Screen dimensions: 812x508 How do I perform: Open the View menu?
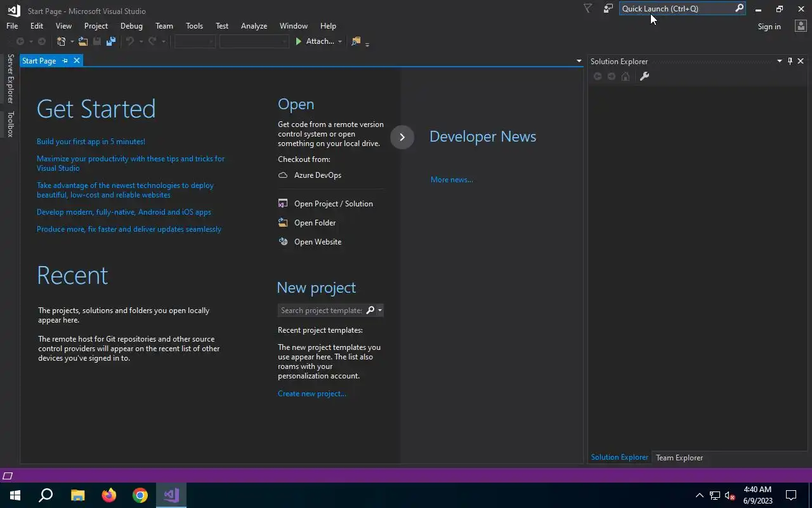[x=63, y=26]
